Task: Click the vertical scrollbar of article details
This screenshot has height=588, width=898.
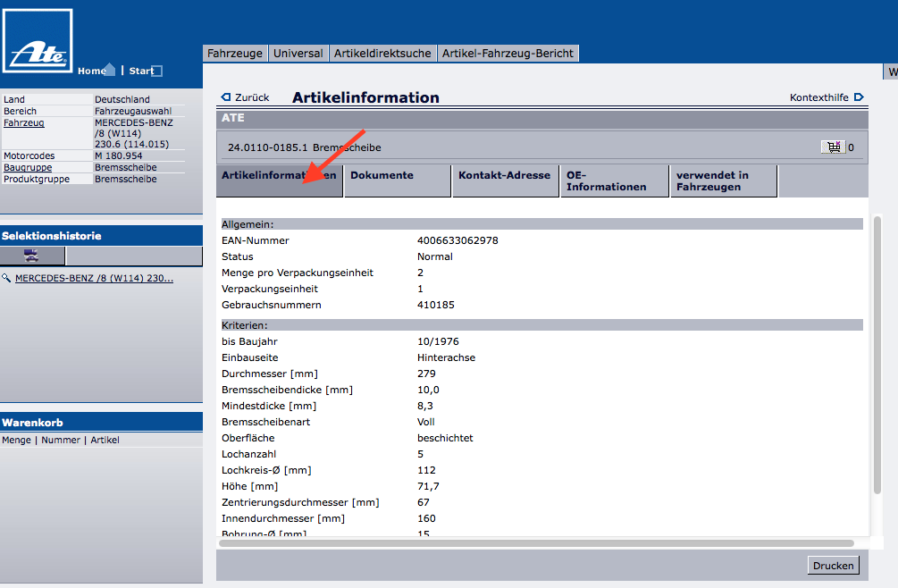Action: [x=877, y=357]
